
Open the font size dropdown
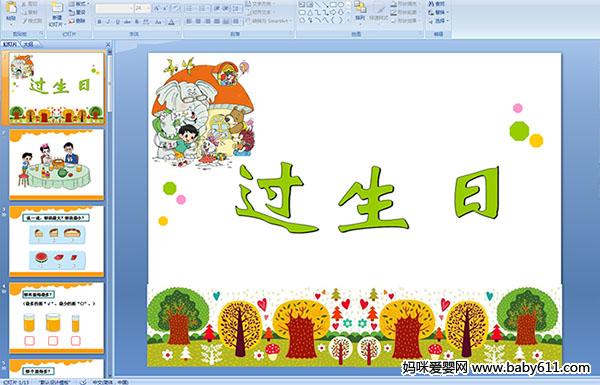148,8
